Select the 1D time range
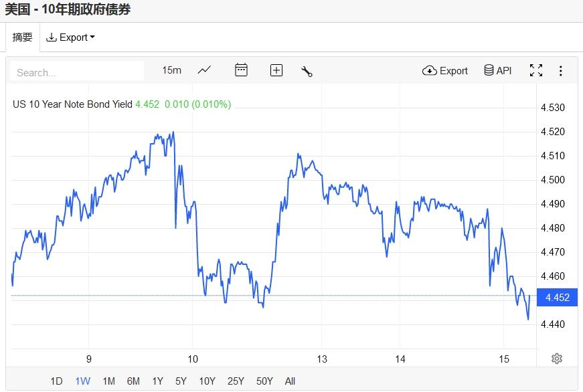Viewport: 583px width, 392px height. [x=56, y=381]
